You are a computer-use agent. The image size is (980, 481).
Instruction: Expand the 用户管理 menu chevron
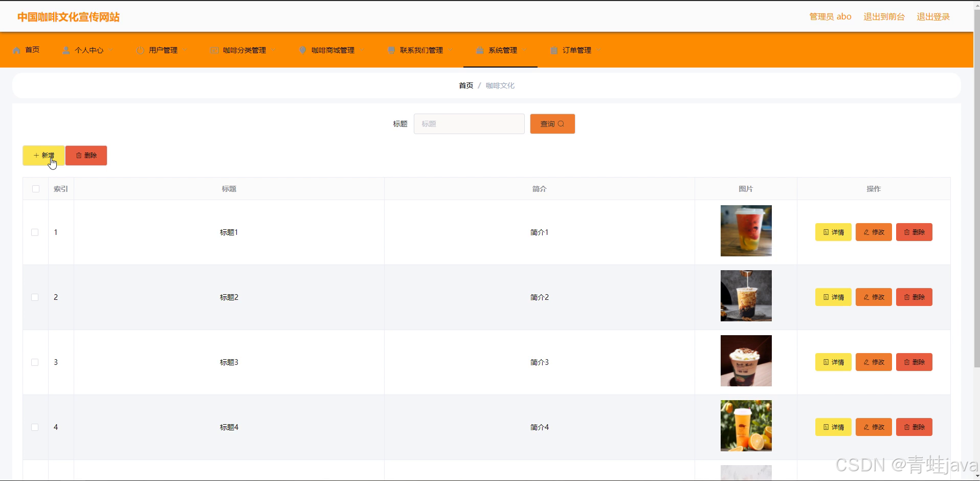(x=185, y=50)
